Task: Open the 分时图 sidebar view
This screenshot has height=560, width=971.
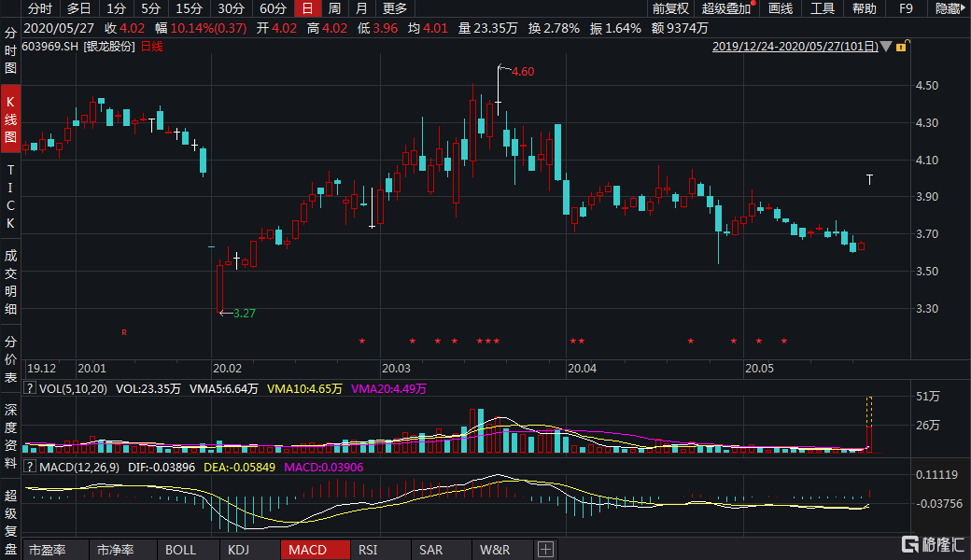Action: click(10, 50)
